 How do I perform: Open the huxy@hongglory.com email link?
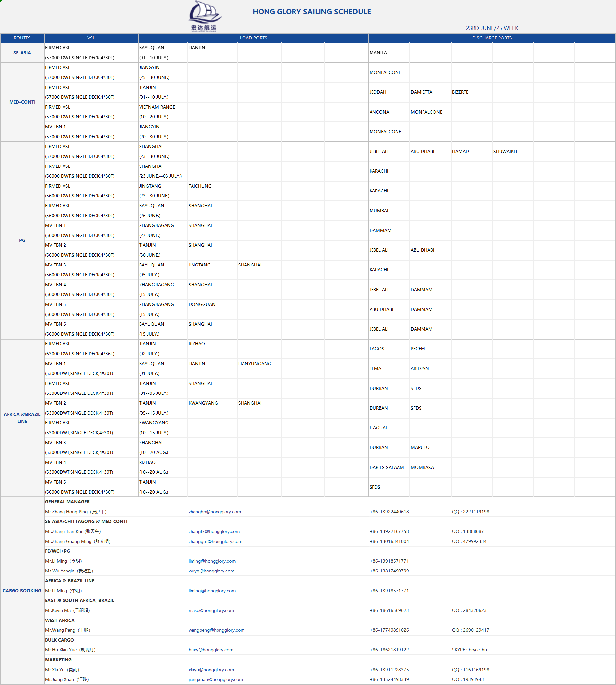(211, 650)
